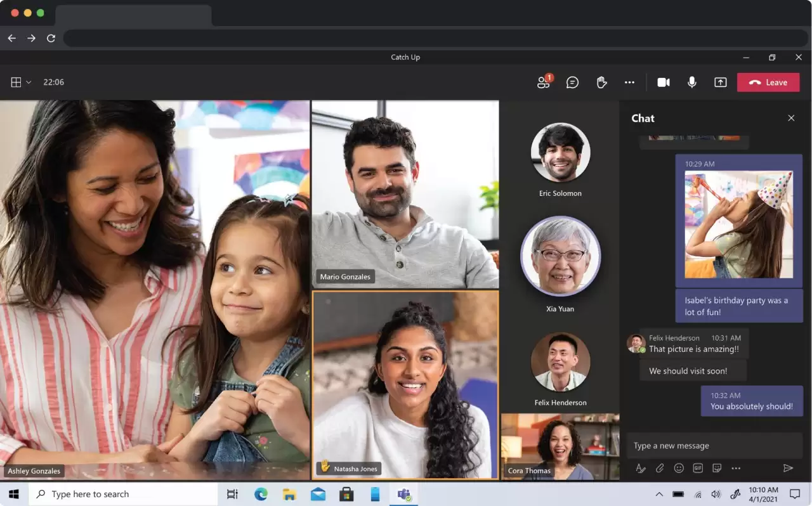Switch to the Catch Up browser tab
The height and width of the screenshot is (506, 812).
coord(133,13)
